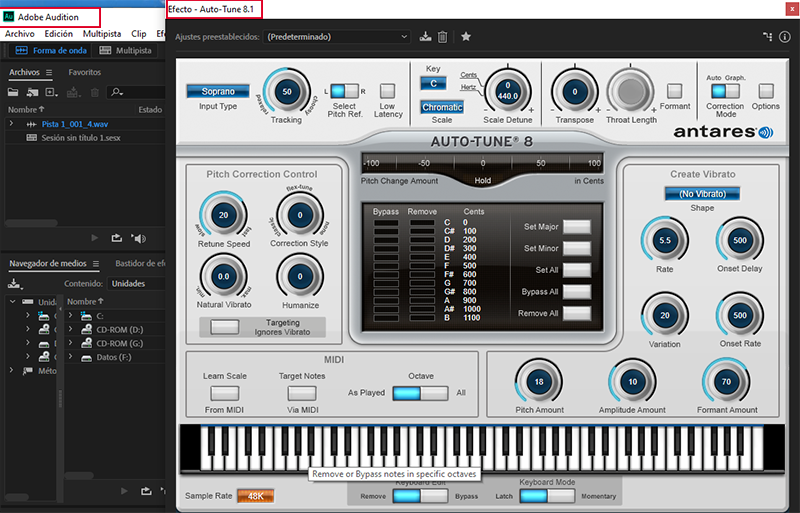Image resolution: width=800 pixels, height=513 pixels.
Task: Save the current preset with the download icon
Action: pyautogui.click(x=425, y=37)
